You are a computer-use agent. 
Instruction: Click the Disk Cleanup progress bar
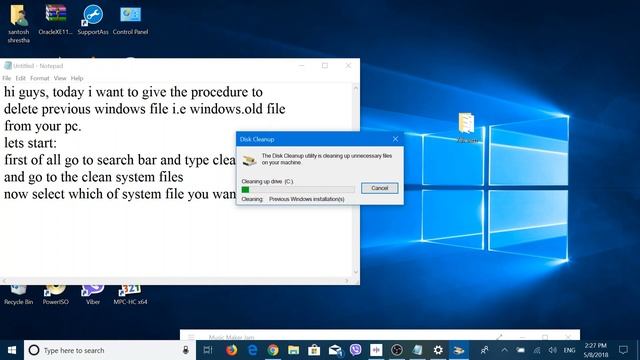pos(298,189)
